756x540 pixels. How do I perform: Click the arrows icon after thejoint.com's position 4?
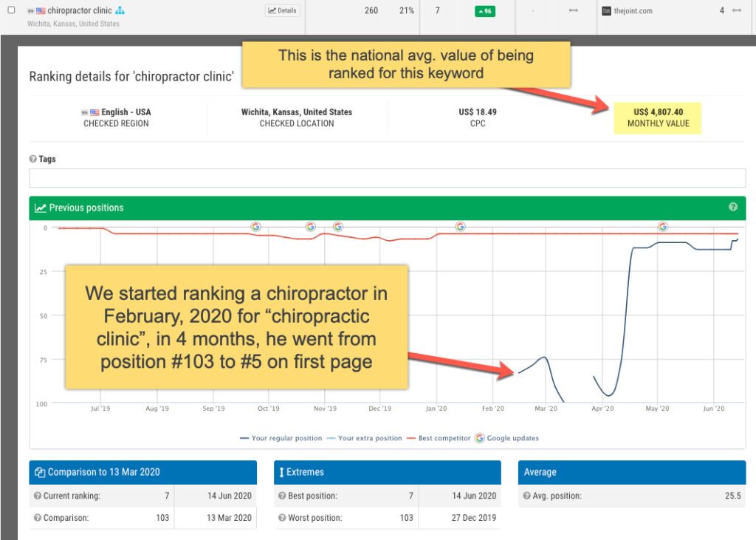coord(735,10)
